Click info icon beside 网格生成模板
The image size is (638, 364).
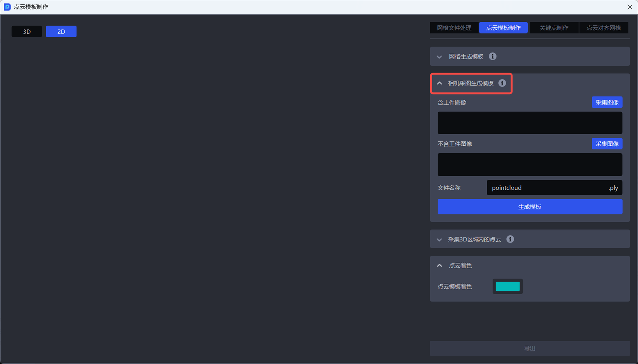492,56
